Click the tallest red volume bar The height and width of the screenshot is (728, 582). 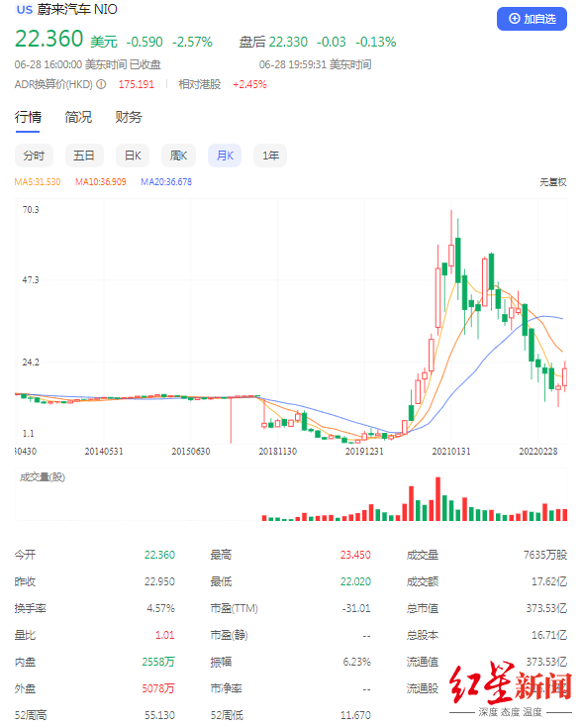tap(437, 498)
